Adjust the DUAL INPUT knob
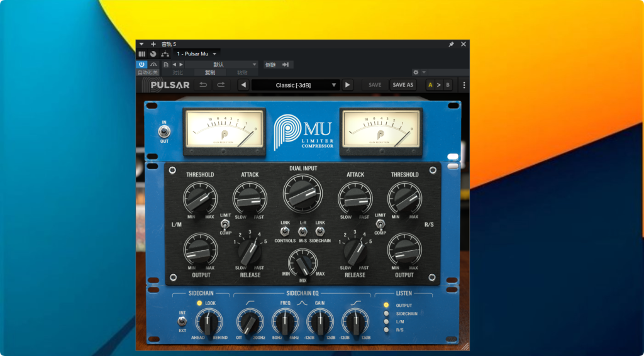The width and height of the screenshot is (644, 356). (303, 194)
